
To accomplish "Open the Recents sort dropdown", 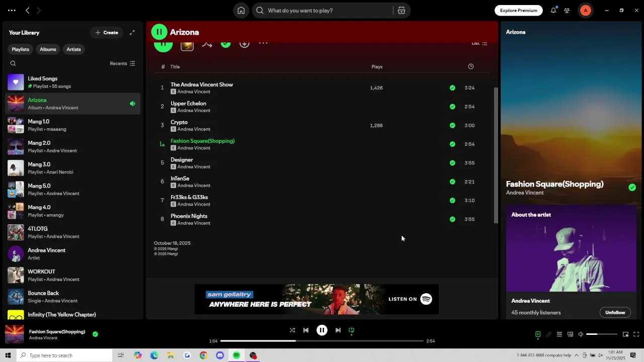I will pyautogui.click(x=122, y=63).
